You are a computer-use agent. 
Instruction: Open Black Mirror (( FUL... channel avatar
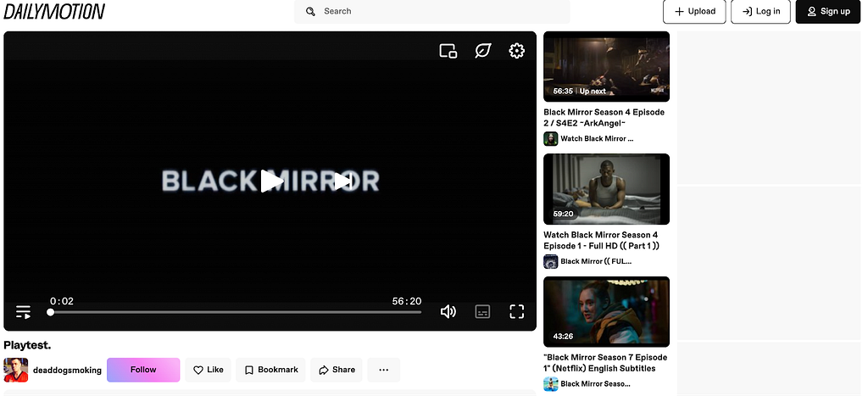coord(551,261)
